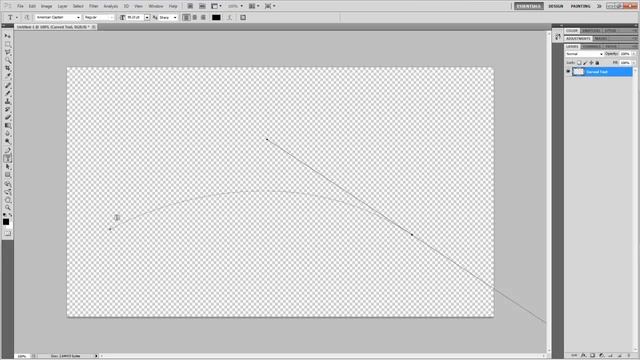Toggle the Character and Paragraph panels
Image resolution: width=640 pixels, height=360 pixels.
click(x=243, y=18)
